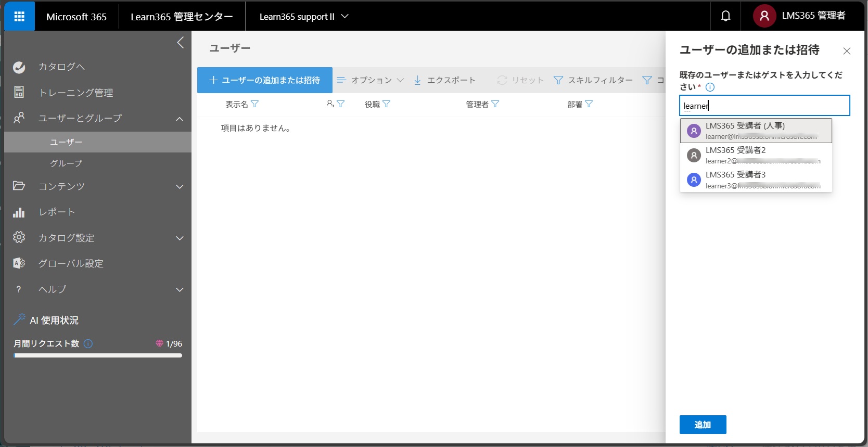Click the ヘルプ question mark icon
The width and height of the screenshot is (868, 447).
[x=19, y=289]
